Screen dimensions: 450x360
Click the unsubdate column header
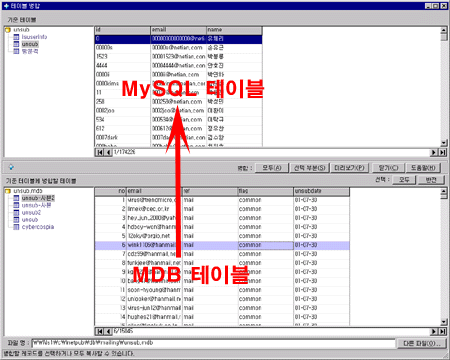pyautogui.click(x=321, y=191)
